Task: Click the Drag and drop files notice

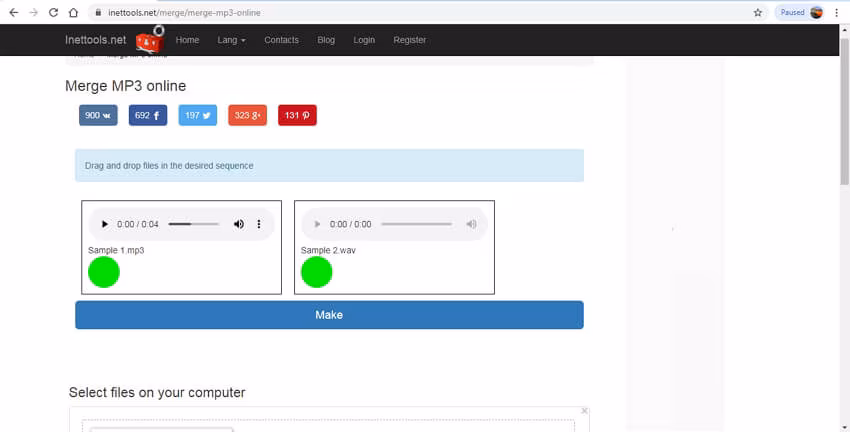Action: 330,165
